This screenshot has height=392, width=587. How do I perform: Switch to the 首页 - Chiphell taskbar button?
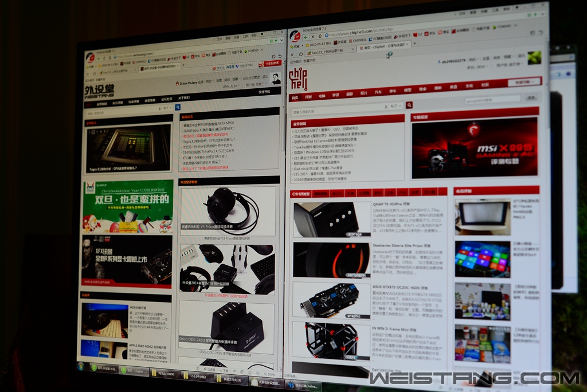134,371
